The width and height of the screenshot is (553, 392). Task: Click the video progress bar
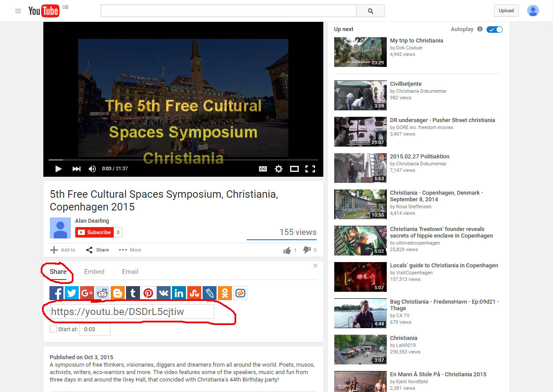pos(183,160)
